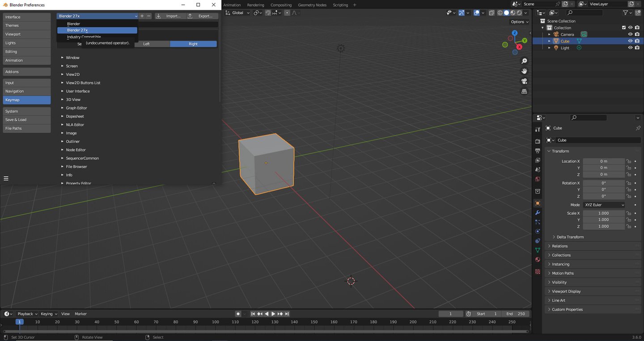
Task: Open the Modifier properties wrench tab
Action: (x=538, y=213)
